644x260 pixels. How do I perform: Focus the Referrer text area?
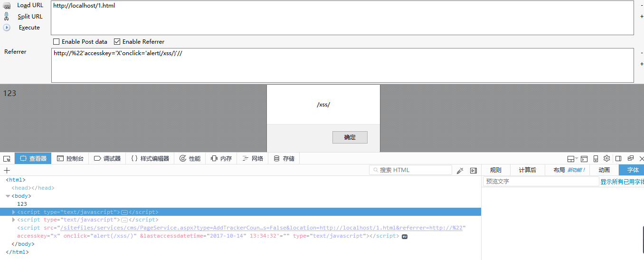342,65
